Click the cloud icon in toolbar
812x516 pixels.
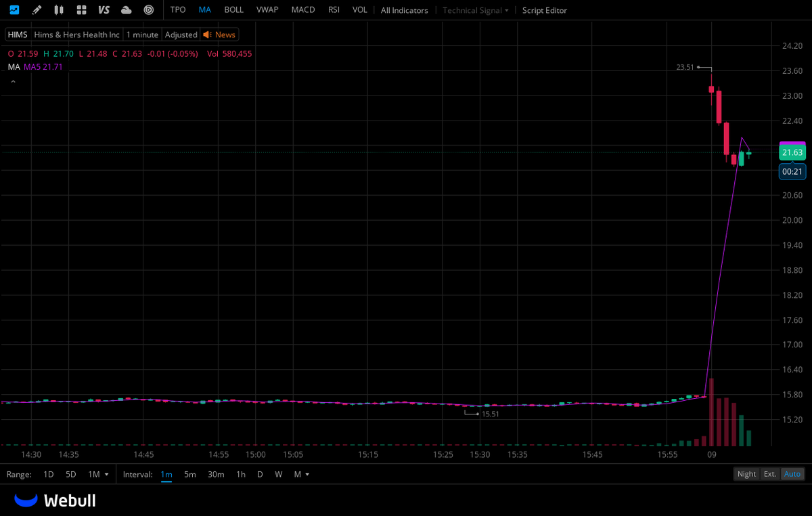click(x=126, y=10)
